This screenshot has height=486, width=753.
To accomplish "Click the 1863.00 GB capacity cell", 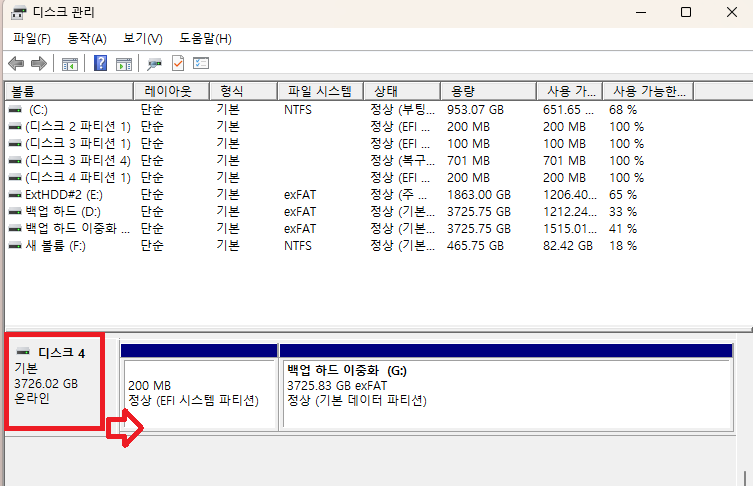I will coord(479,194).
